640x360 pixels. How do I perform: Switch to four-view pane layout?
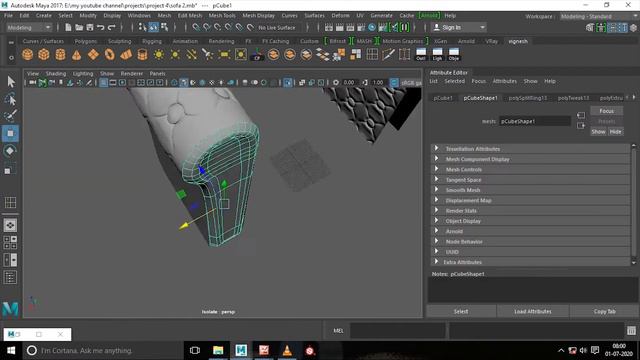point(10,242)
